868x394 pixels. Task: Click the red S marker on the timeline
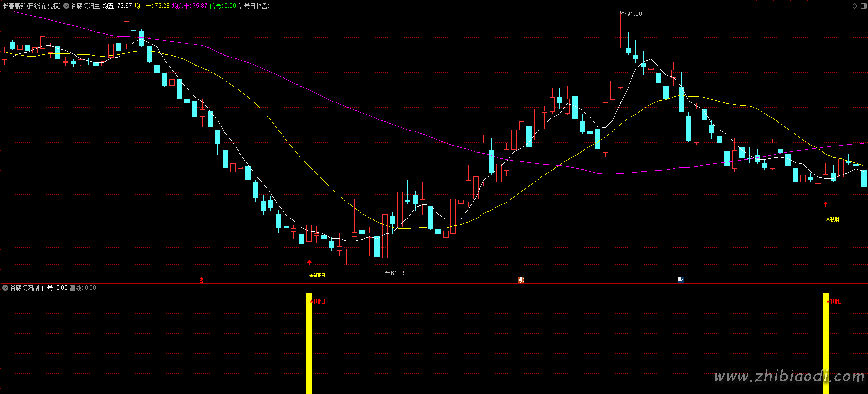coord(202,280)
